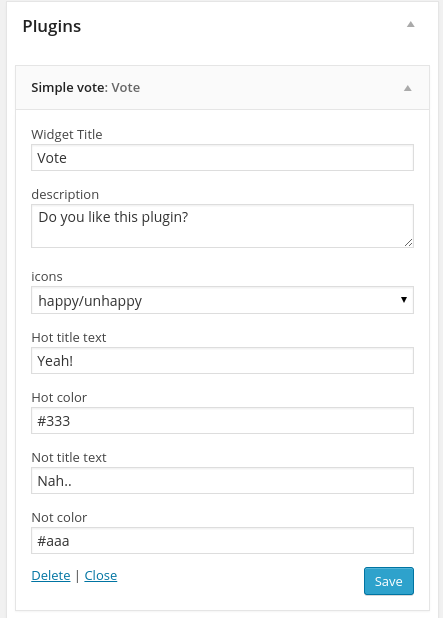The height and width of the screenshot is (618, 443).
Task: Focus the description text area
Action: (x=222, y=226)
